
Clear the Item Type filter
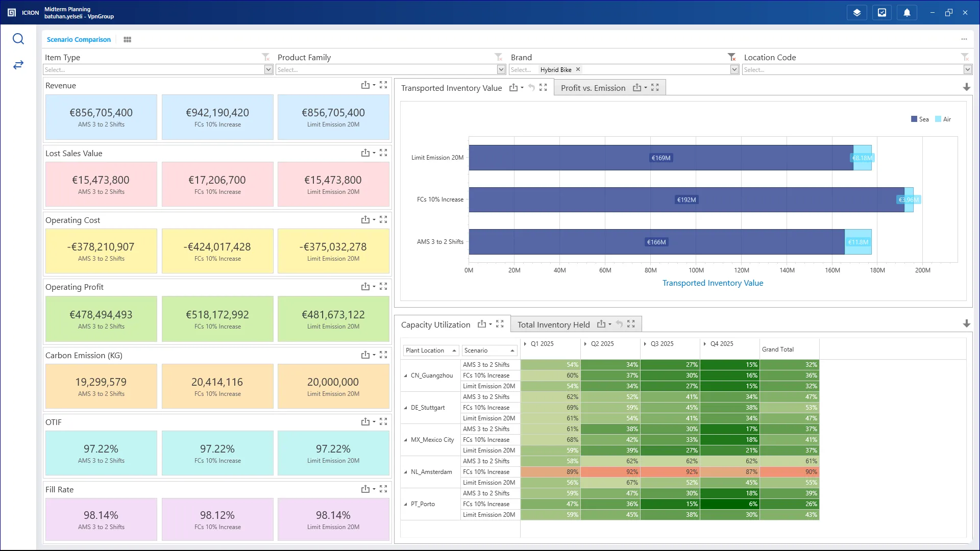pyautogui.click(x=265, y=56)
